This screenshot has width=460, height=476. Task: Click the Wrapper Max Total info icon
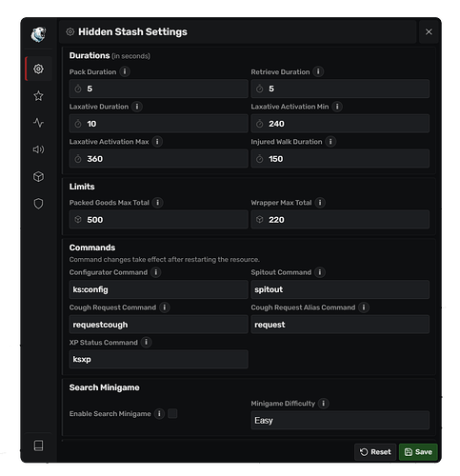(320, 203)
